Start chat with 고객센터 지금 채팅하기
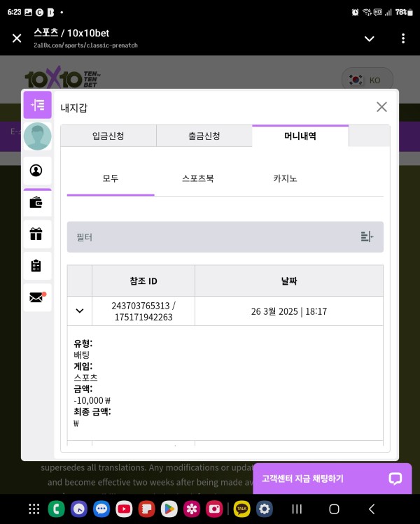 pyautogui.click(x=332, y=479)
